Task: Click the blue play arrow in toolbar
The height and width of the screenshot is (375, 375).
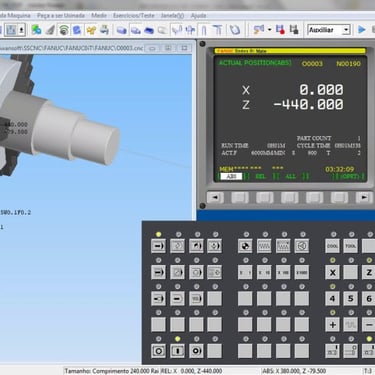Action: pyautogui.click(x=361, y=30)
